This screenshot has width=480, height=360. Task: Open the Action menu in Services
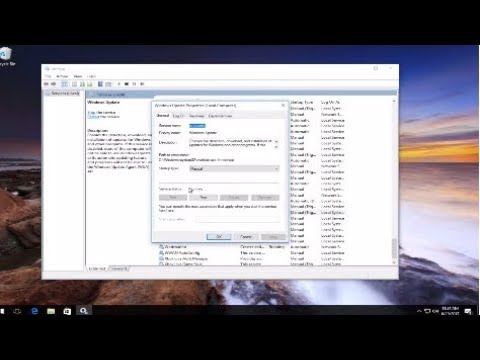62,76
